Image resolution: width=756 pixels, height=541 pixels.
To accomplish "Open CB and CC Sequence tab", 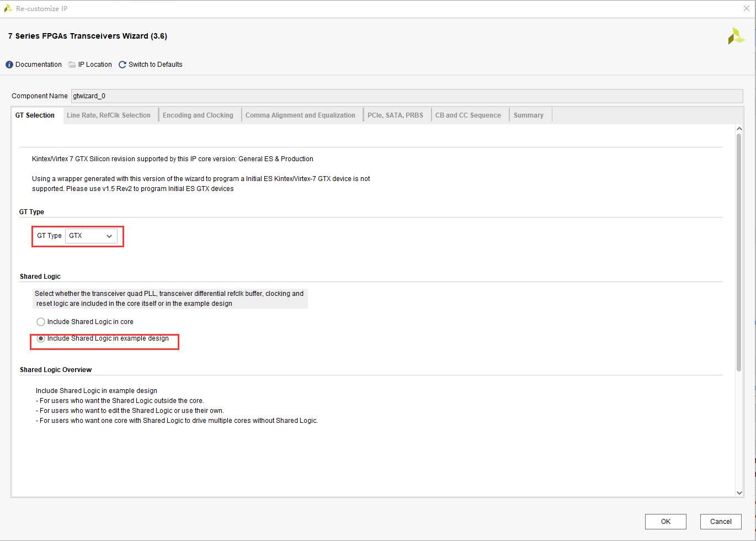I will pos(468,115).
